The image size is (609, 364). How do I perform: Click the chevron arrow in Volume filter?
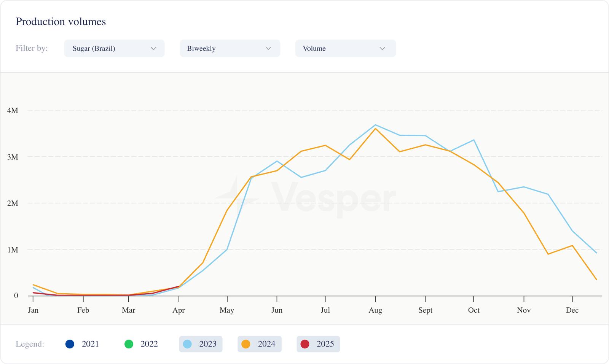tap(383, 48)
